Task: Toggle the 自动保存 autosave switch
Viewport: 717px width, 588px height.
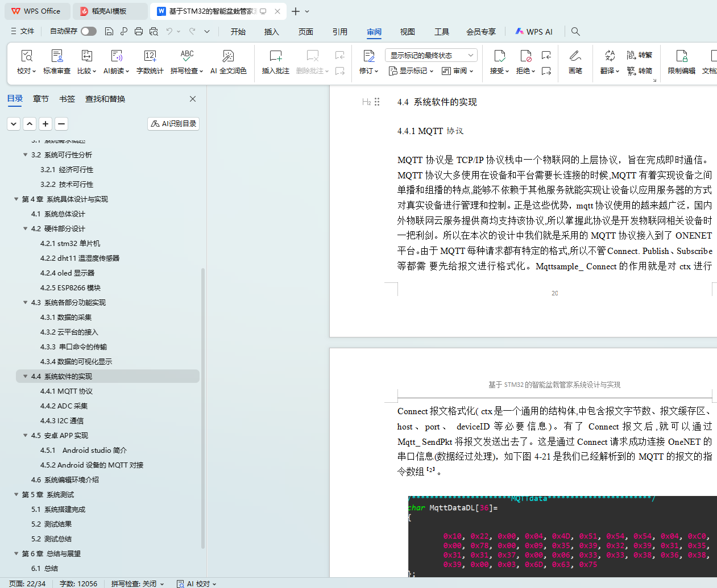Action: pos(89,31)
